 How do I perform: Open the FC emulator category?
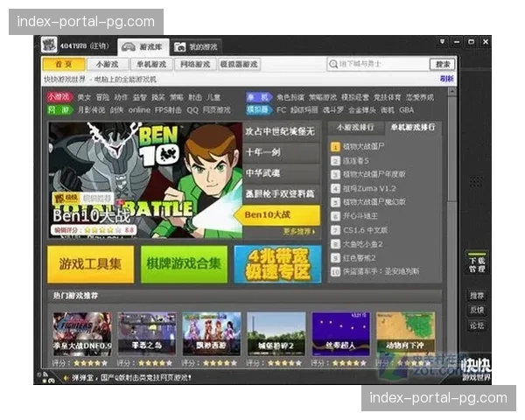coord(281,110)
